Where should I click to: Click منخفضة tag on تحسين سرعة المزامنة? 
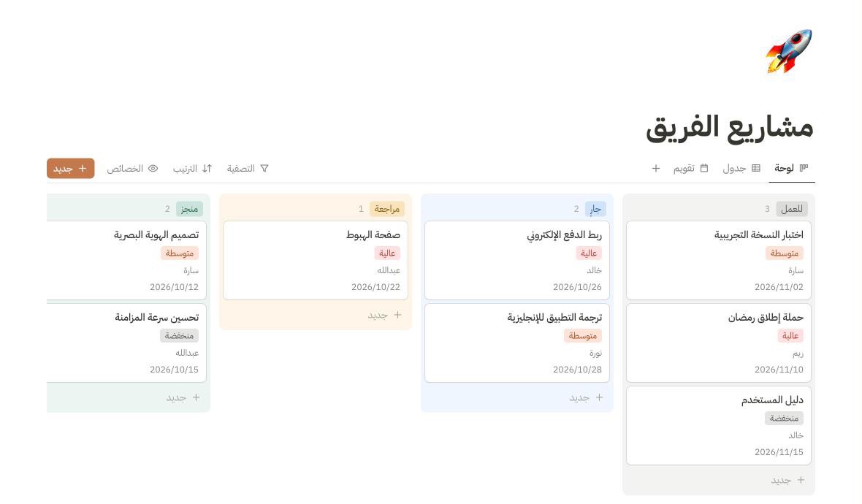click(x=179, y=335)
